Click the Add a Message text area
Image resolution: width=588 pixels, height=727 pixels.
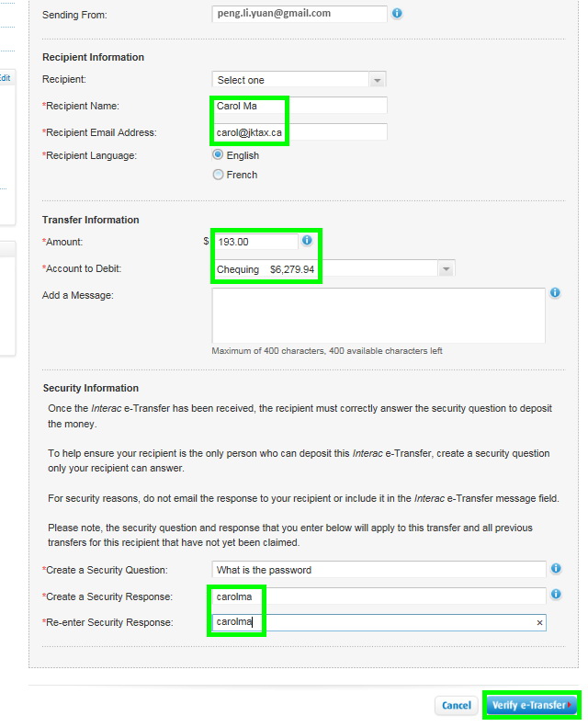[378, 315]
